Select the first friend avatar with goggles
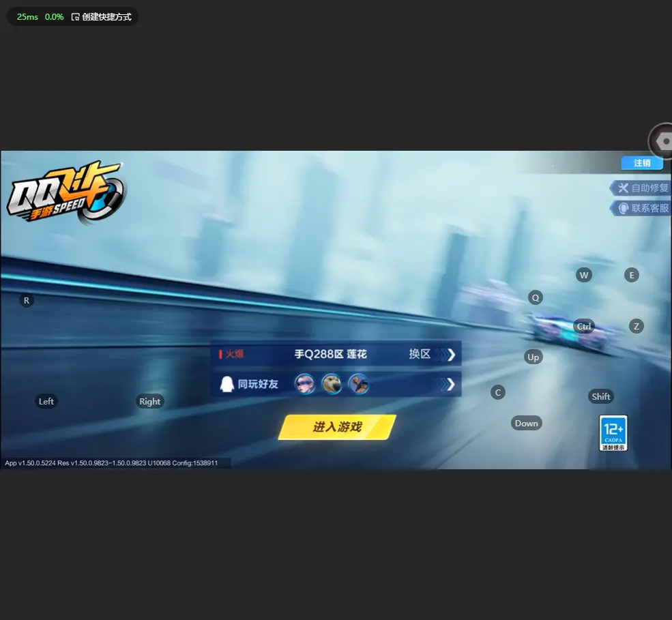This screenshot has height=620, width=672. [305, 383]
